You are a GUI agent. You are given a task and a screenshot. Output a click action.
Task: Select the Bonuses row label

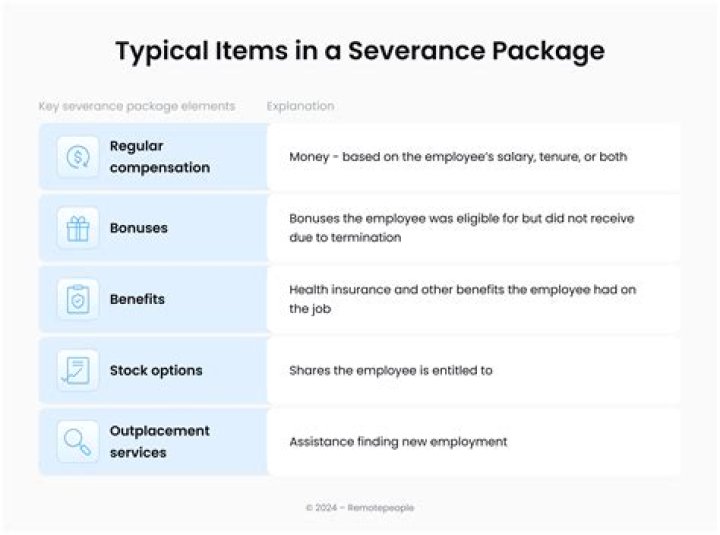coord(138,228)
